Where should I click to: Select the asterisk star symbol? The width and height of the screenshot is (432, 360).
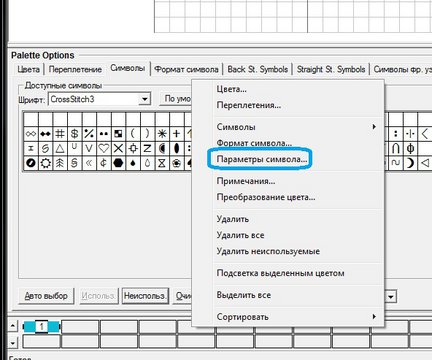(x=162, y=134)
